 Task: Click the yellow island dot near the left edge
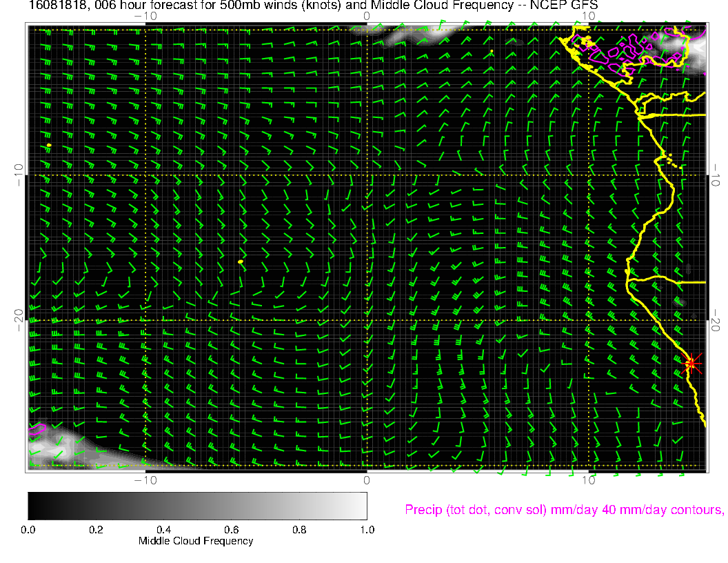[x=49, y=145]
